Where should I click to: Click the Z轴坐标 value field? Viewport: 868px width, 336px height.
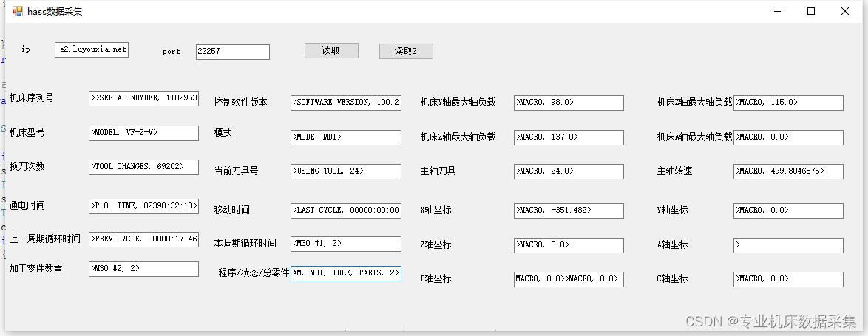coord(569,245)
